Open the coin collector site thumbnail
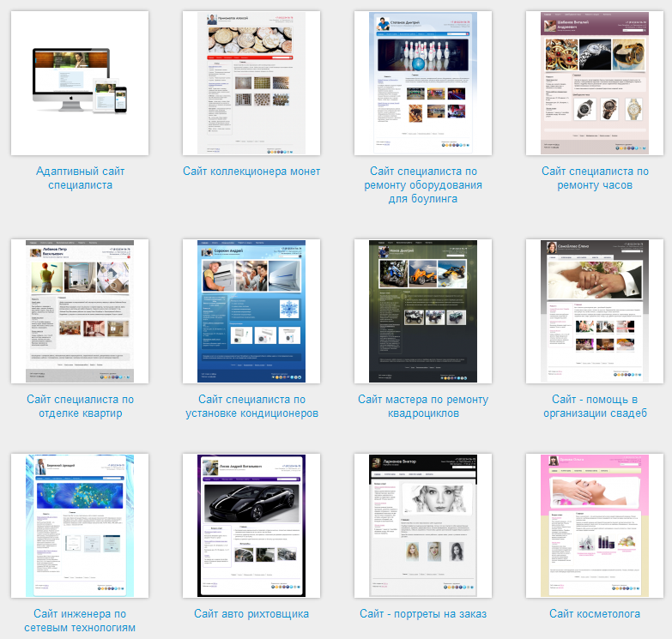 251,83
